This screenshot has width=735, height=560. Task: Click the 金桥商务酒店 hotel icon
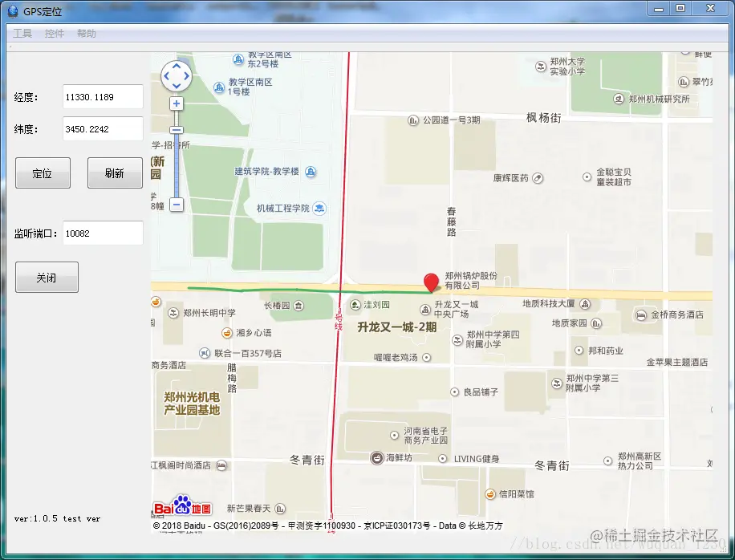point(641,315)
